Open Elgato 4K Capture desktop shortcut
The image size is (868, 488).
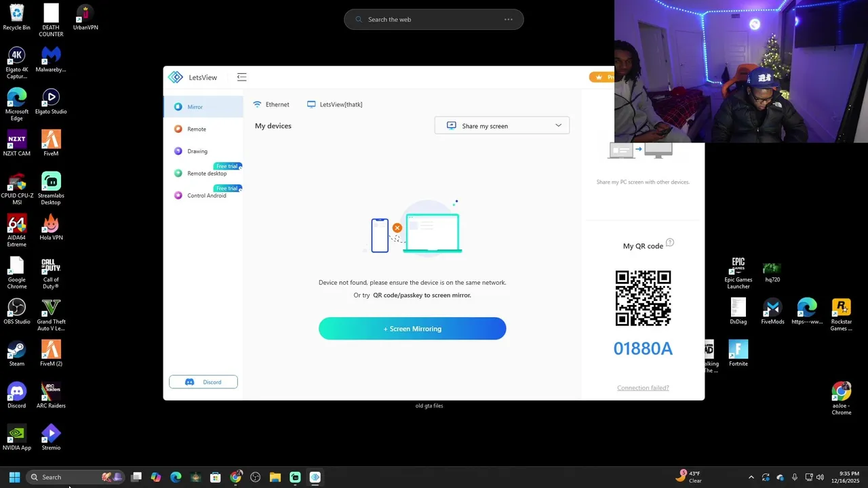coord(17,63)
